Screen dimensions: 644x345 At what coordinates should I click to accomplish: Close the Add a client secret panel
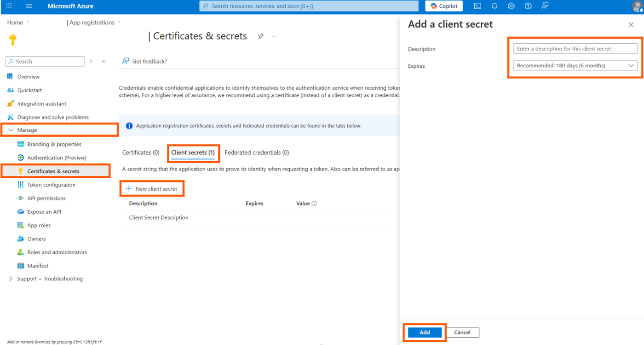tap(631, 25)
